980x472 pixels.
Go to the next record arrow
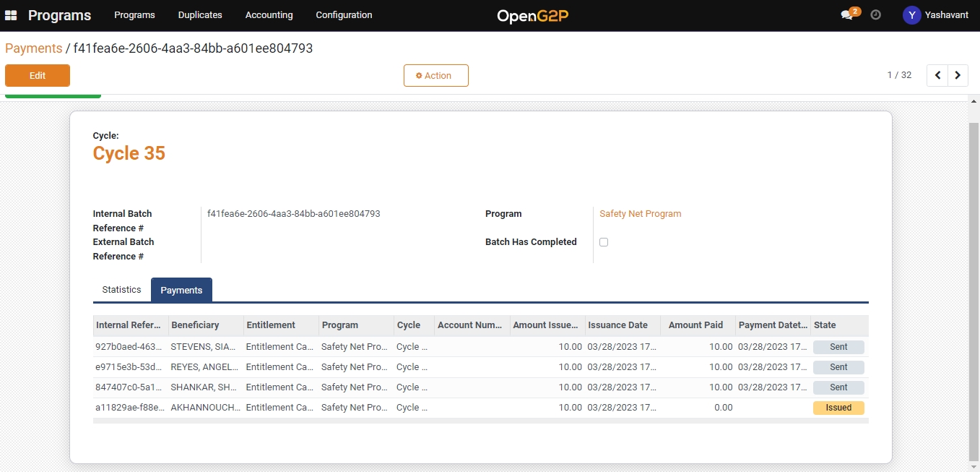coord(958,75)
